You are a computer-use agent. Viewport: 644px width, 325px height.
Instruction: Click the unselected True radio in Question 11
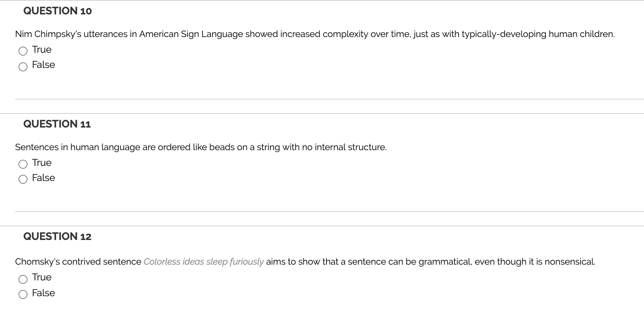23,164
